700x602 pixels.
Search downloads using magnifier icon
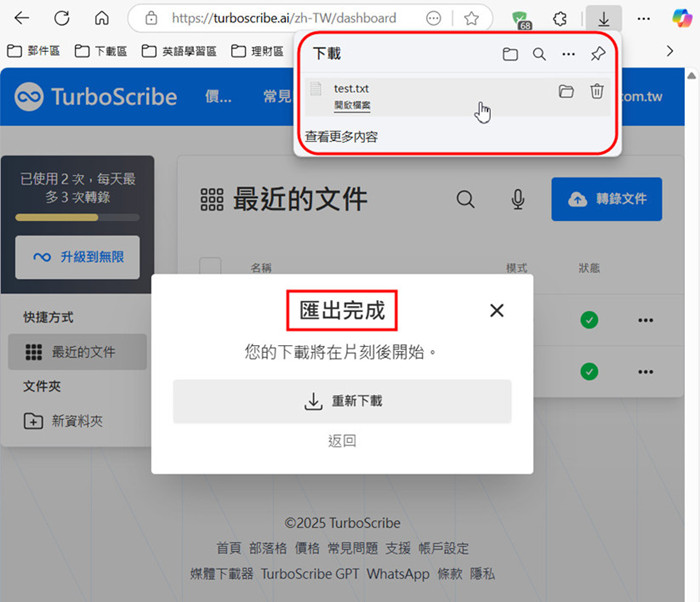tap(539, 54)
